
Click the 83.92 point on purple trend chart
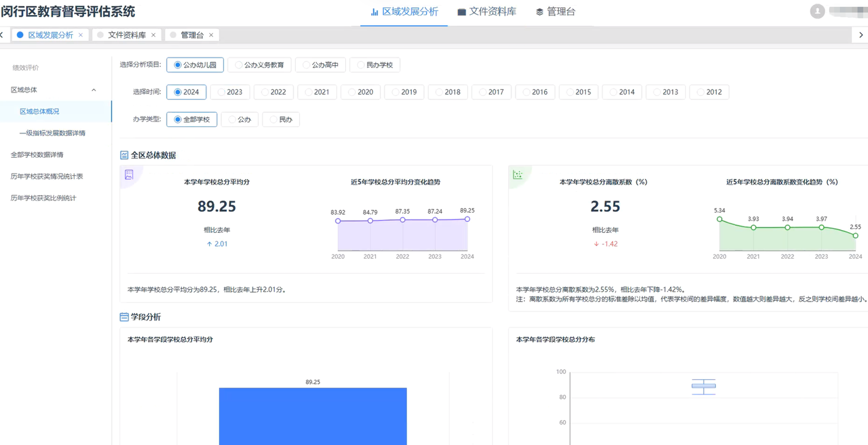pyautogui.click(x=338, y=221)
